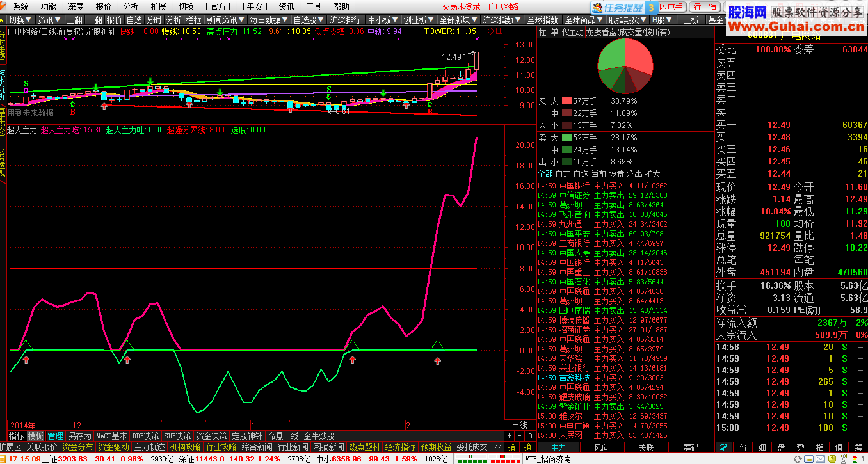Click the 日线 period label at the chart bottom right
The height and width of the screenshot is (464, 868).
(x=520, y=425)
